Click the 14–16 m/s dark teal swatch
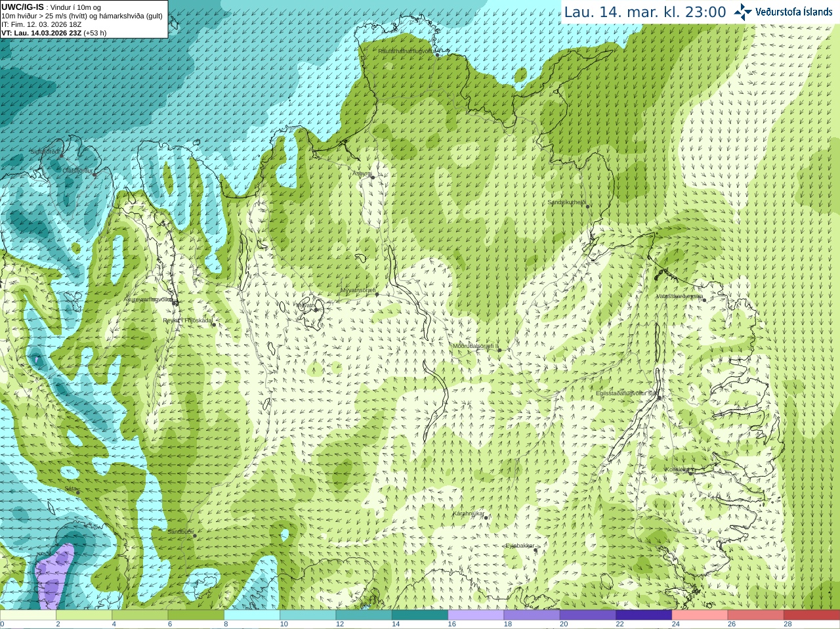Screen dimensions: 840x629 pyautogui.click(x=420, y=615)
